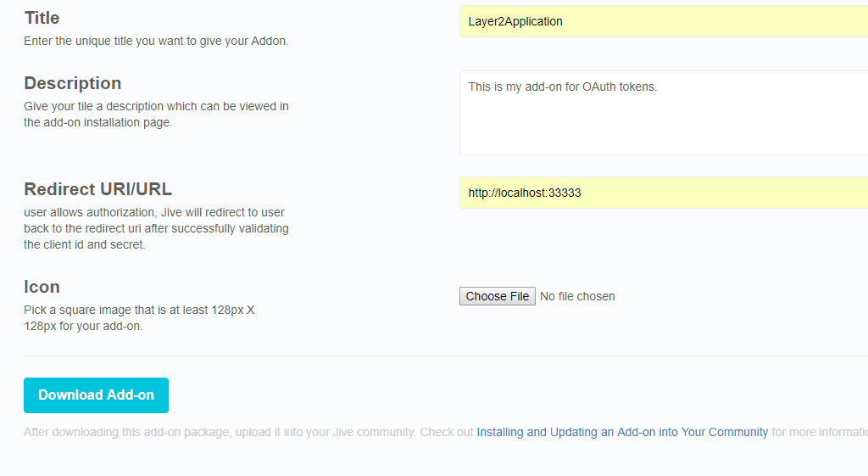868x476 pixels.
Task: Click the Redirect URI field with localhost
Action: click(x=663, y=193)
